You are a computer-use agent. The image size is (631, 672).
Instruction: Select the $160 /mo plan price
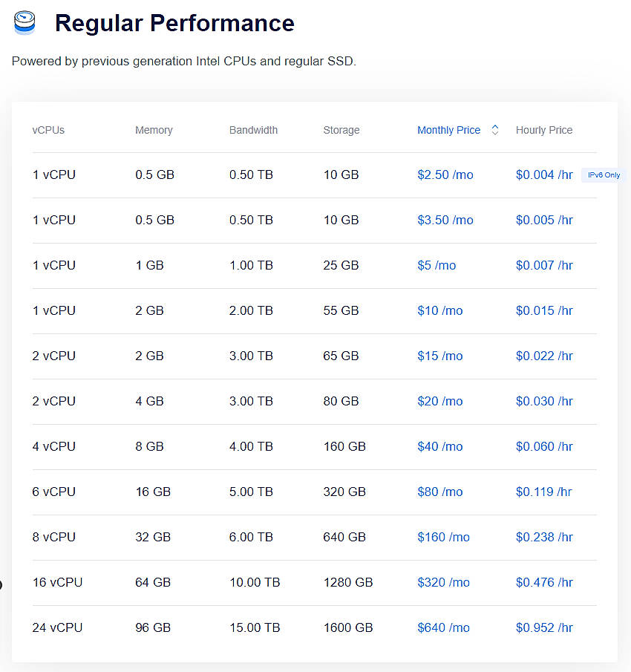[x=443, y=537]
